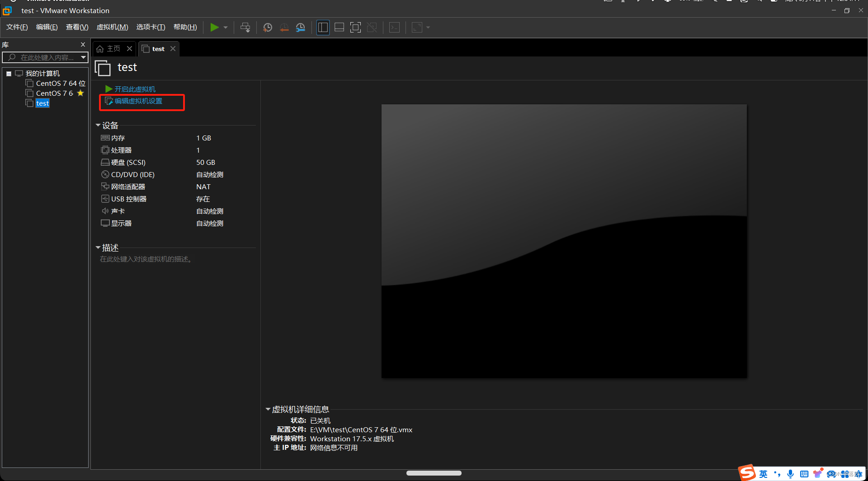Open the 虚拟机(M) menu
The width and height of the screenshot is (868, 481).
(112, 27)
